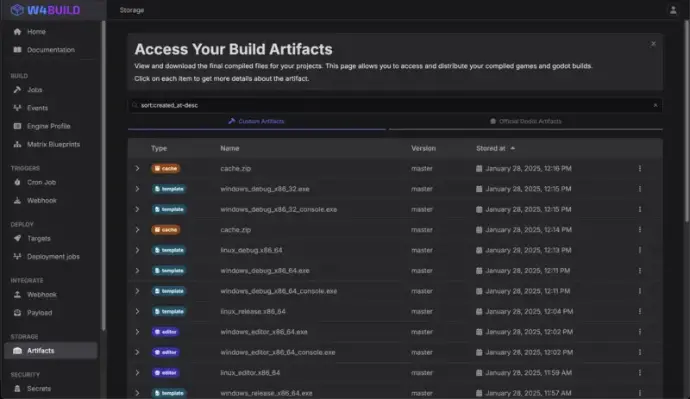690x399 pixels.
Task: Click the sort:created_at-desc search field
Action: click(x=395, y=105)
